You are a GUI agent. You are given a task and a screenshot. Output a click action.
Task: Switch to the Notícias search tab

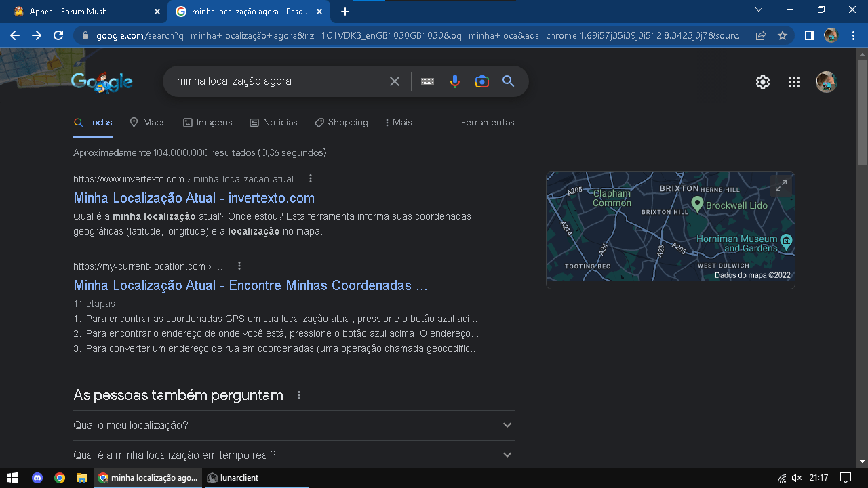pyautogui.click(x=274, y=123)
